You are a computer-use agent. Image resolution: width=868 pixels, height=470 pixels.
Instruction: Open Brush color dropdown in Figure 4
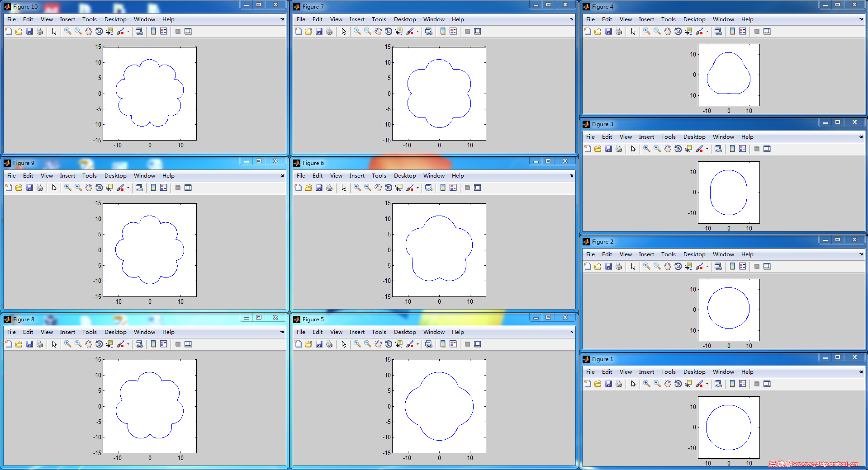pos(707,31)
